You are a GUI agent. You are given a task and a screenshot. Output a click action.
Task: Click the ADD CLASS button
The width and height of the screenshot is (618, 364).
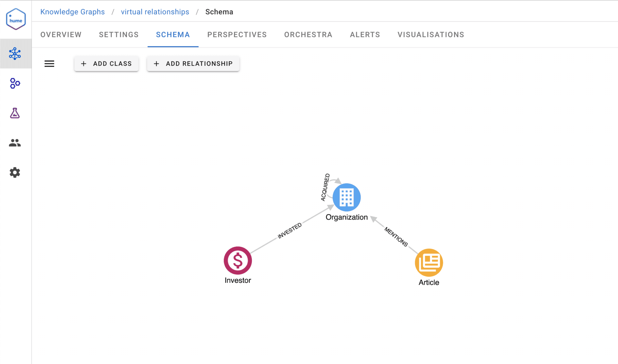click(x=106, y=64)
